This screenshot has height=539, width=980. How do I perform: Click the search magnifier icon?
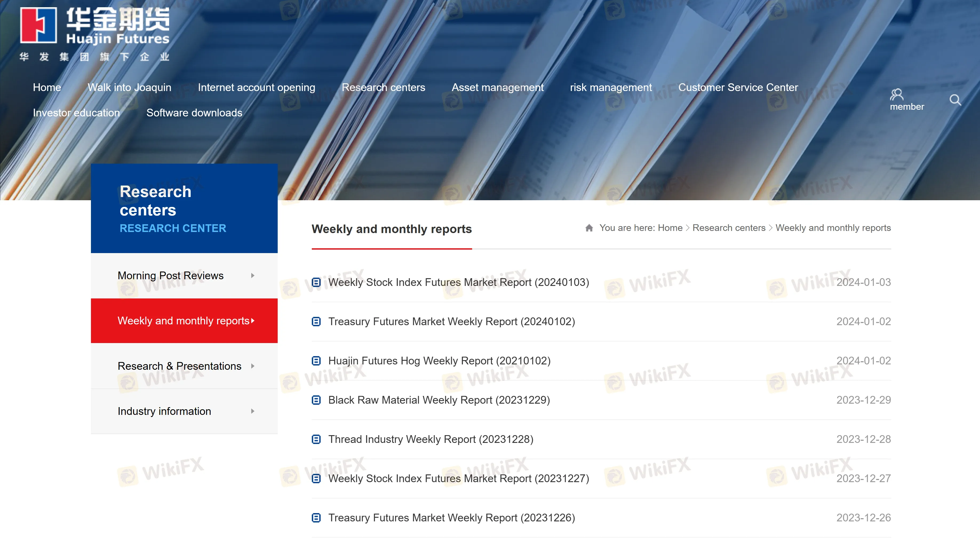click(x=955, y=100)
